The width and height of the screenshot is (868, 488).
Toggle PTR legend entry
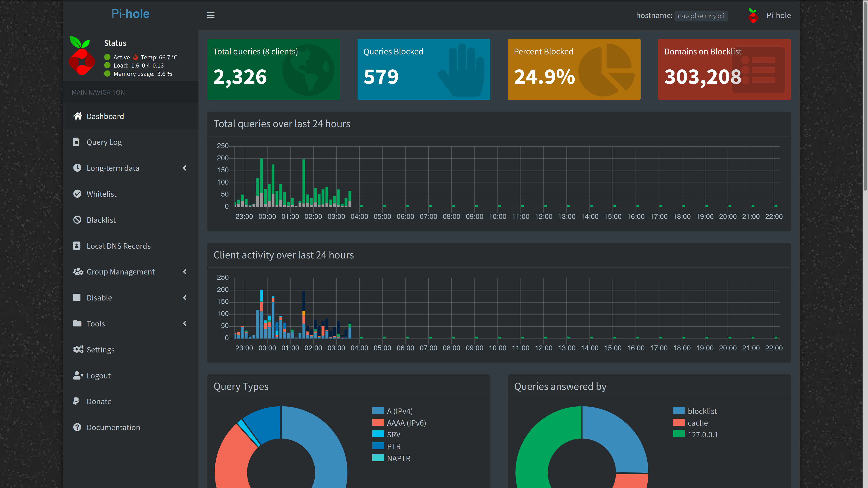pos(387,446)
